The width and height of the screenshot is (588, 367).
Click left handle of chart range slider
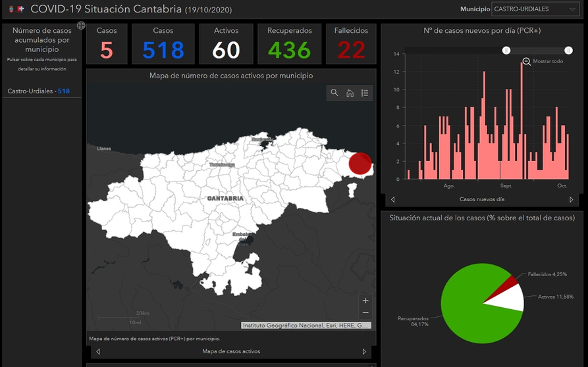[506, 50]
